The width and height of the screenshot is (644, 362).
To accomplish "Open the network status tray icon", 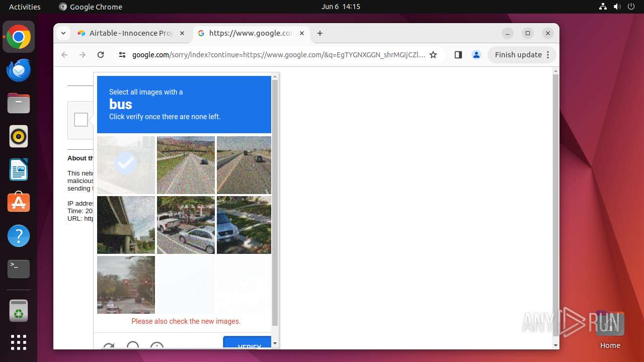I will tap(603, 7).
